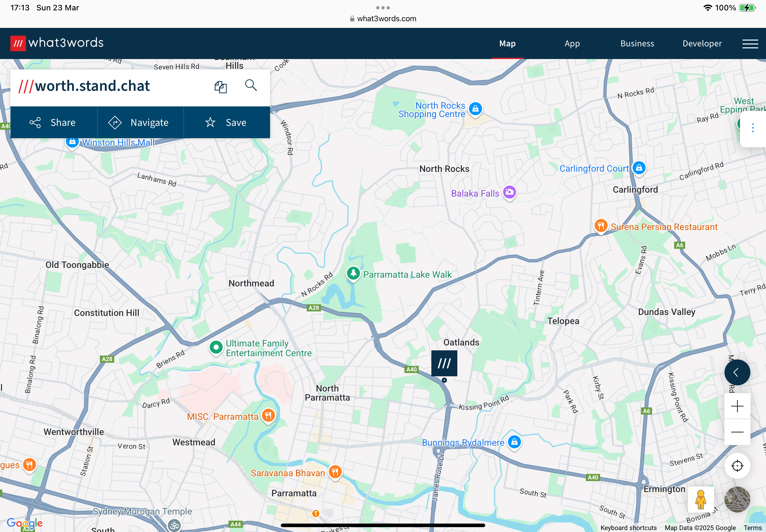
Task: Click the Kissing Point Rd label near Oatlands
Action: tap(484, 403)
